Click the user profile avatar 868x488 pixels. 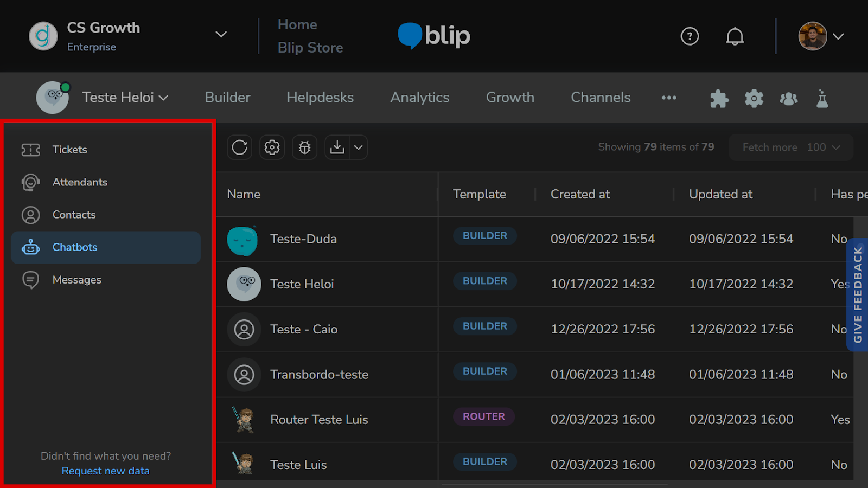812,36
